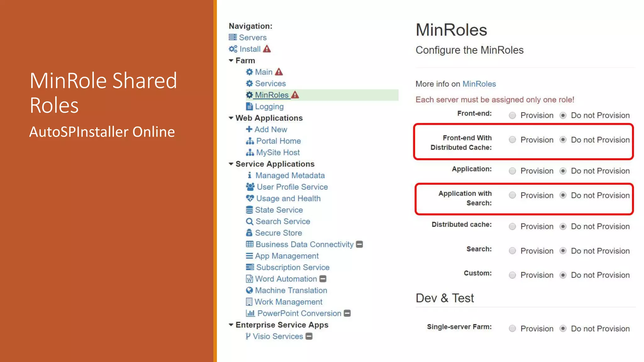Open the selected MinRoles navigation item
The width and height of the screenshot is (644, 362).
click(272, 95)
